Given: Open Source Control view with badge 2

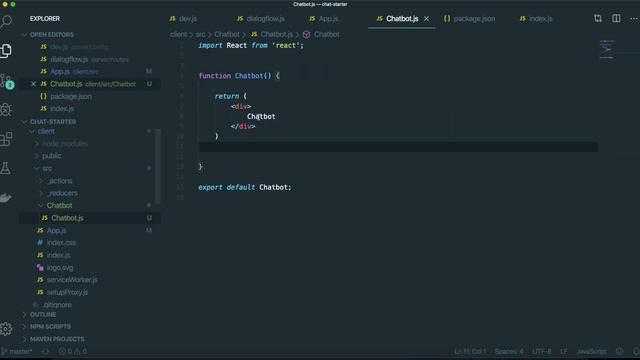Looking at the screenshot, I should coord(7,81).
